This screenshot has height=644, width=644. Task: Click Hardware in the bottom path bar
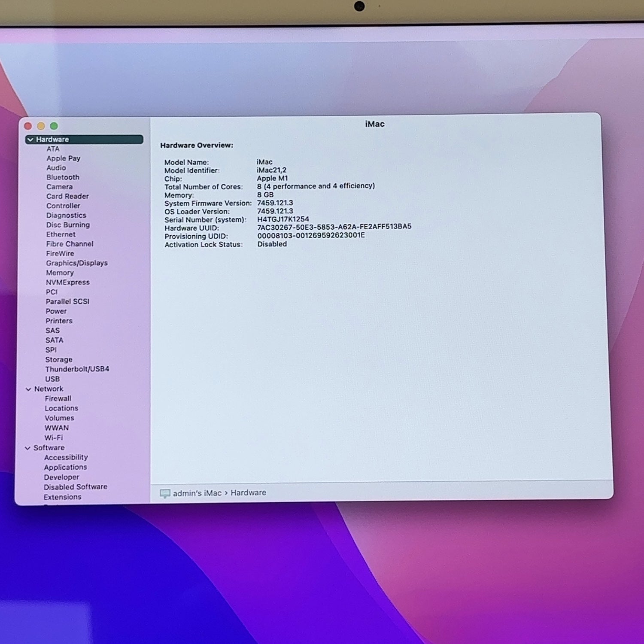click(x=248, y=493)
